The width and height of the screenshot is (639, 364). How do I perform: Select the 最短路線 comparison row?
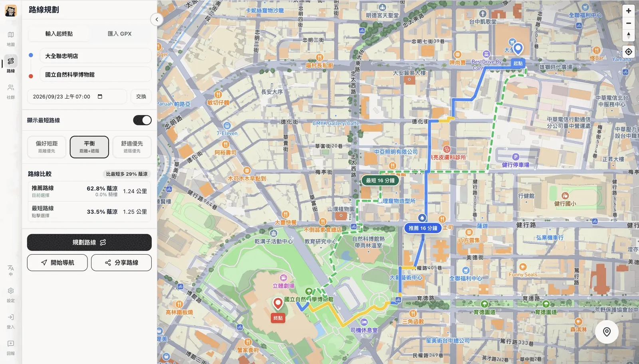tap(89, 212)
